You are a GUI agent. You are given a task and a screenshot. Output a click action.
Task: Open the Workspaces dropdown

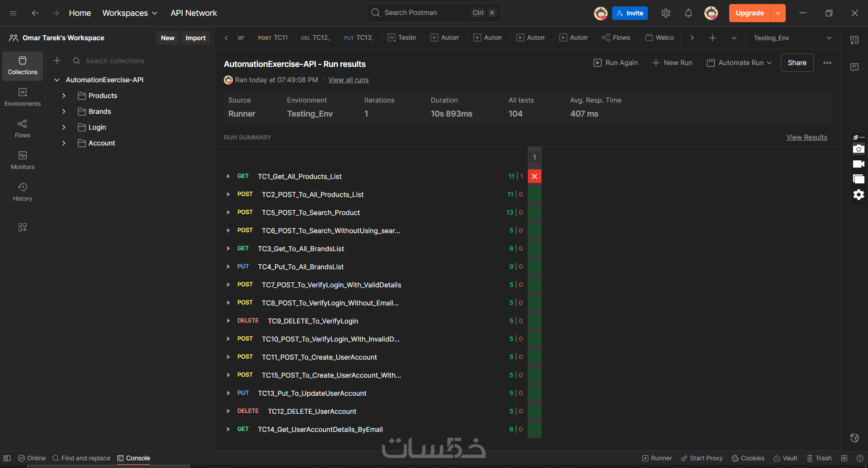point(130,13)
